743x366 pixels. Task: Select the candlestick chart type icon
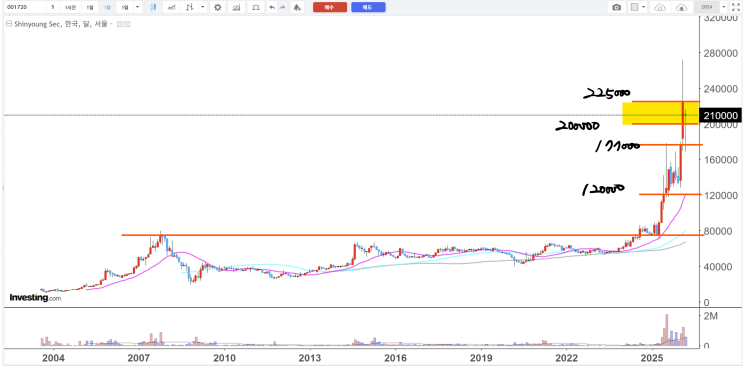coord(153,7)
